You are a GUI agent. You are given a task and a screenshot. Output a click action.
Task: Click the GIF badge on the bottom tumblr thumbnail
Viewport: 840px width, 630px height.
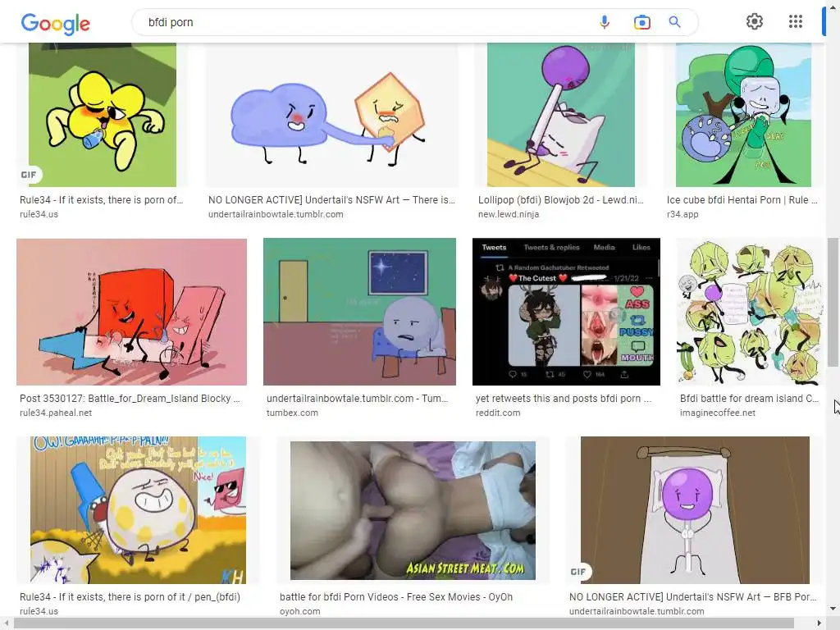pyautogui.click(x=578, y=572)
